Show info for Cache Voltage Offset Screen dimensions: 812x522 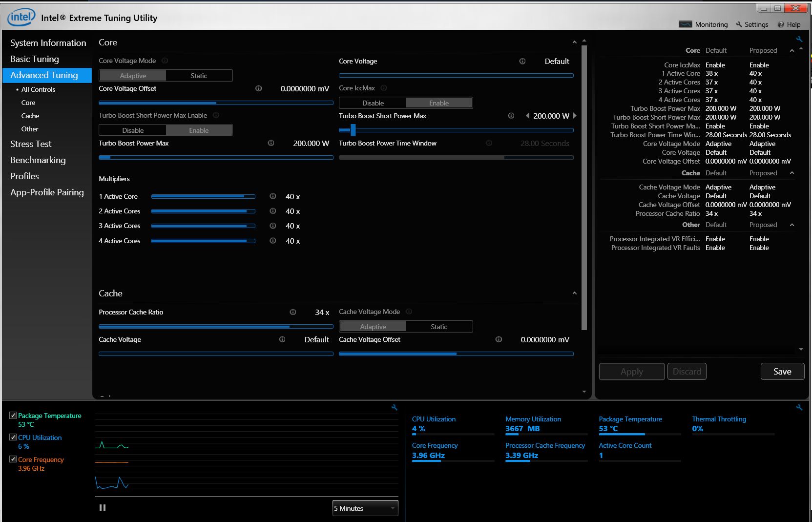click(x=499, y=339)
